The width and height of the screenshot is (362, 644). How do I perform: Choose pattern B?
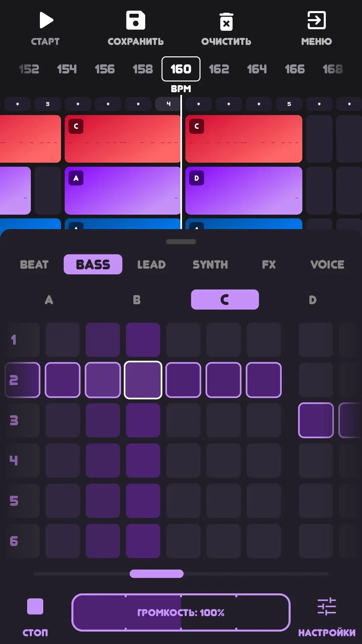(137, 300)
